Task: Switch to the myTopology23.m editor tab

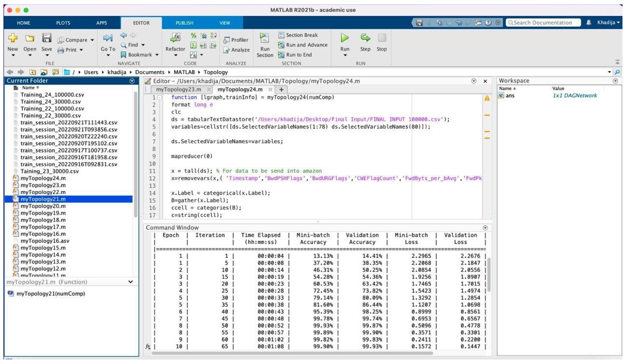Action: click(x=178, y=89)
